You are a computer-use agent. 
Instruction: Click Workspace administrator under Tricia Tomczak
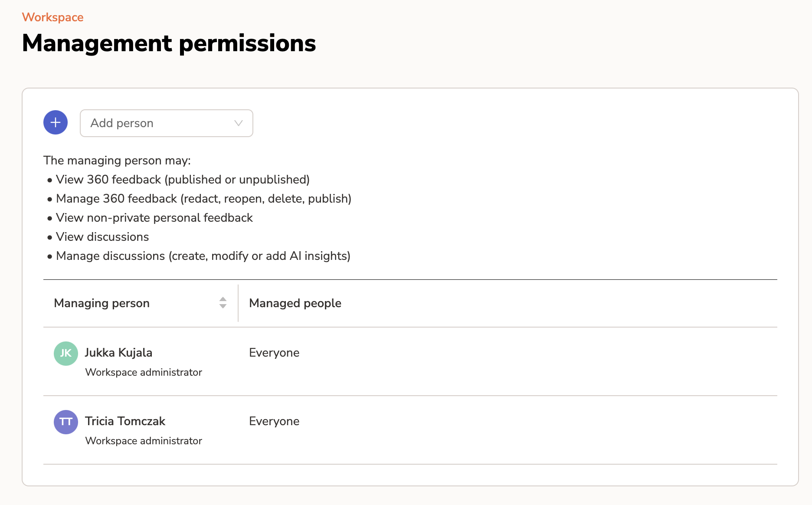144,441
